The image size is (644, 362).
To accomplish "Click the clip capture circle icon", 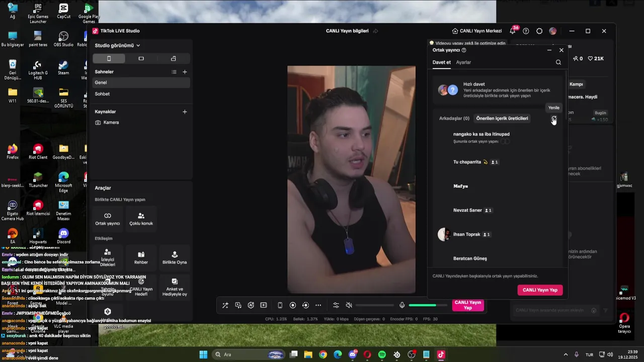I will [x=305, y=305].
